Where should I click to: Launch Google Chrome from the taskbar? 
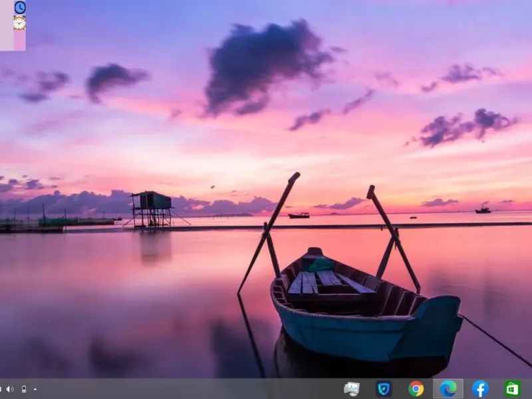416,389
